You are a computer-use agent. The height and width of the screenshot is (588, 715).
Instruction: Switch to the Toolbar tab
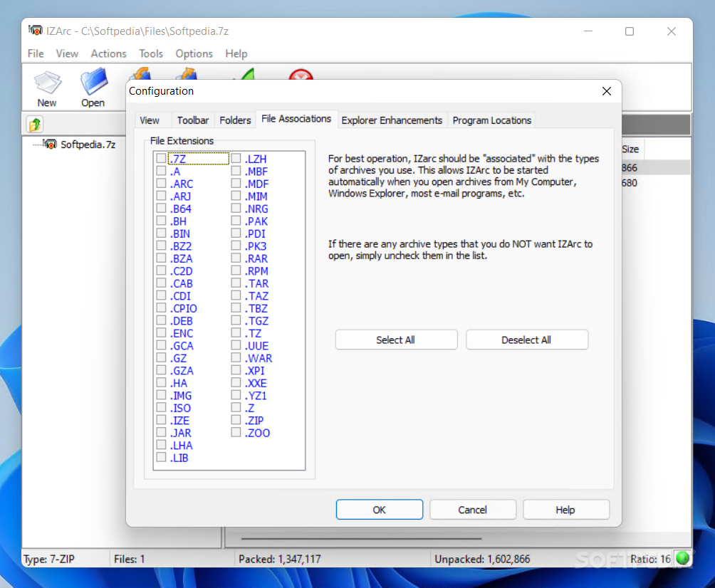point(193,120)
